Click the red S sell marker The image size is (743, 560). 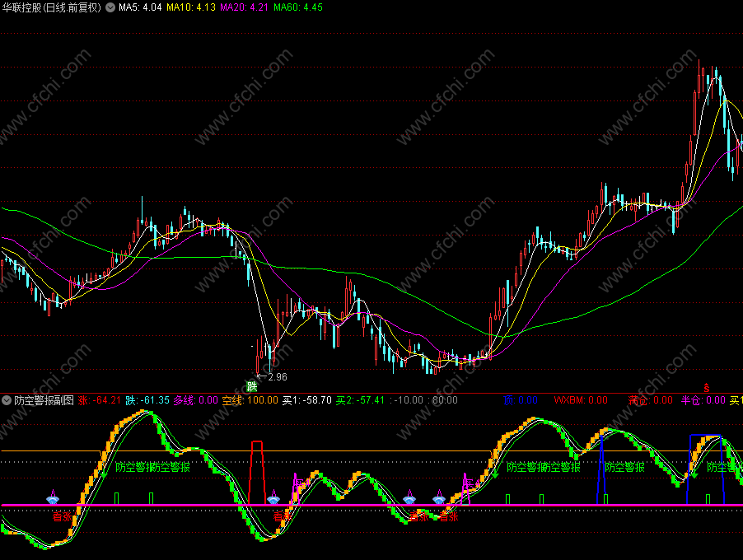707,388
